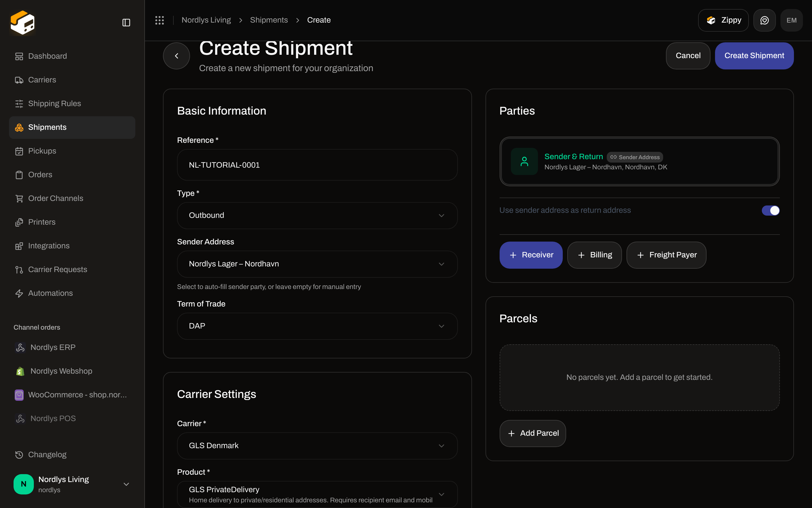The image size is (812, 508).
Task: Click the WooCommerce store icon
Action: [x=19, y=395]
